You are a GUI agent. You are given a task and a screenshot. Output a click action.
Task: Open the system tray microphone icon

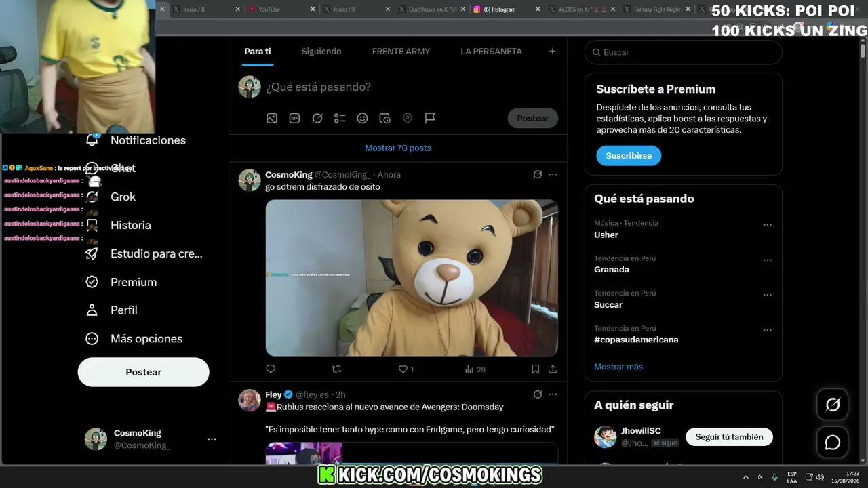(x=775, y=477)
